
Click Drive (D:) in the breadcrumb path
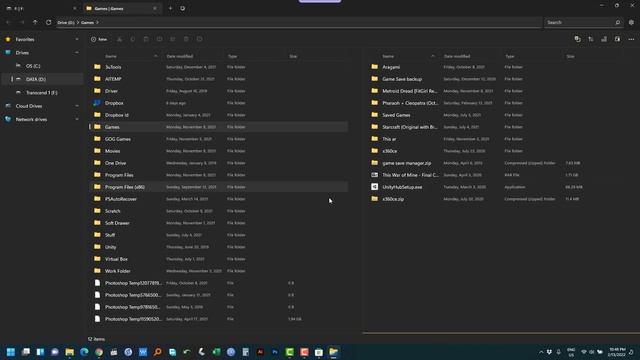tap(66, 22)
